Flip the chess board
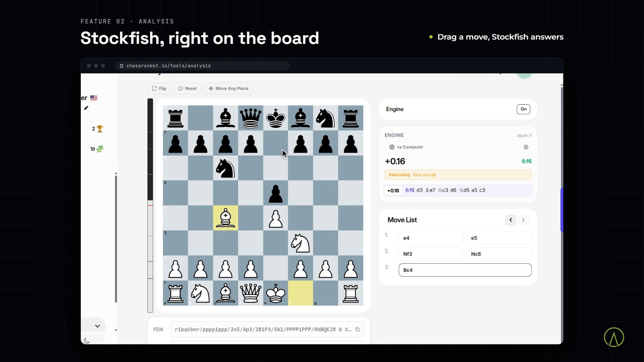The width and height of the screenshot is (644, 362). click(x=159, y=88)
